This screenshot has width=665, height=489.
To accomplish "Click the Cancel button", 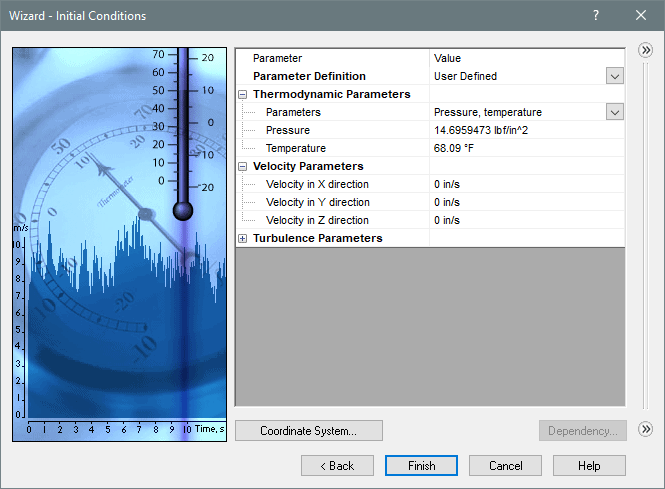I will [x=505, y=466].
